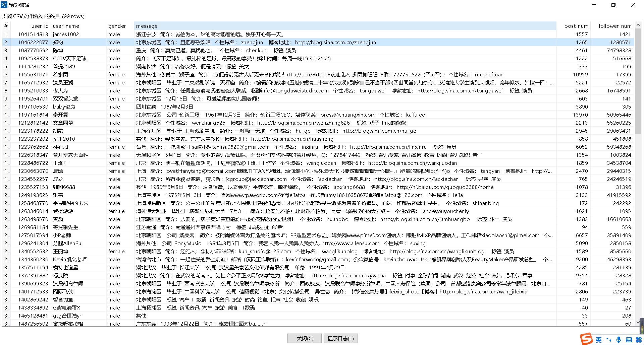Screen dimensions: 644x345
Task: Close the preview window with X
Action: (633, 5)
